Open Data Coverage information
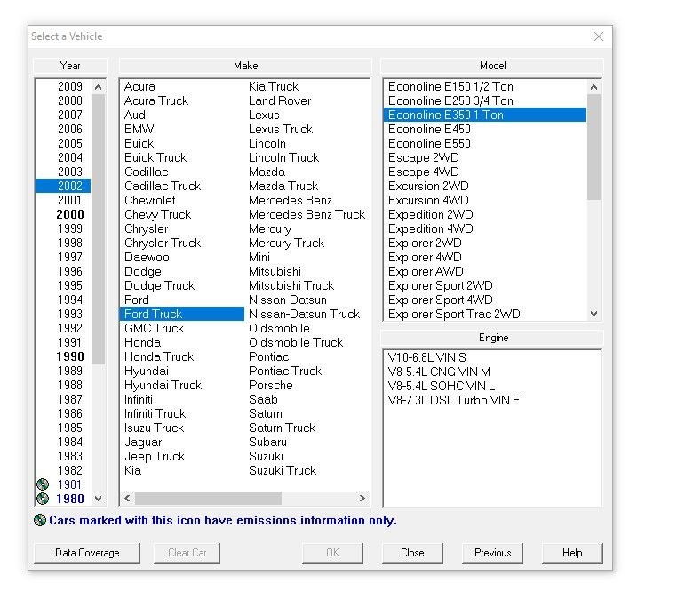 click(x=87, y=553)
